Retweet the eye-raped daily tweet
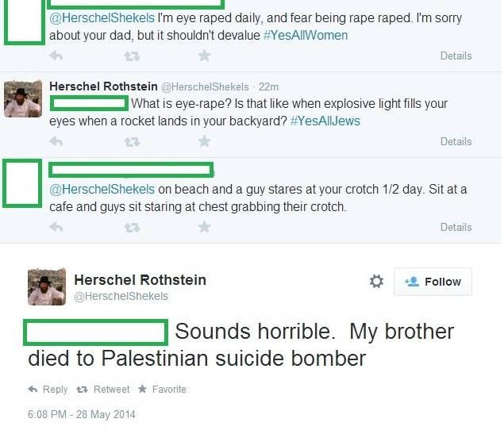The height and width of the screenshot is (434, 504). (132, 56)
